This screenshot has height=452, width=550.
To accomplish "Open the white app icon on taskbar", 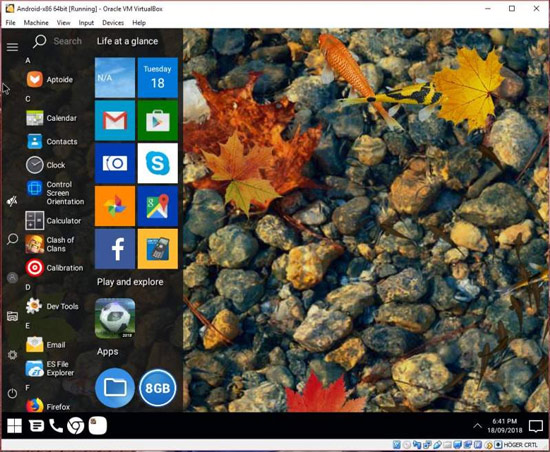I will [98, 426].
